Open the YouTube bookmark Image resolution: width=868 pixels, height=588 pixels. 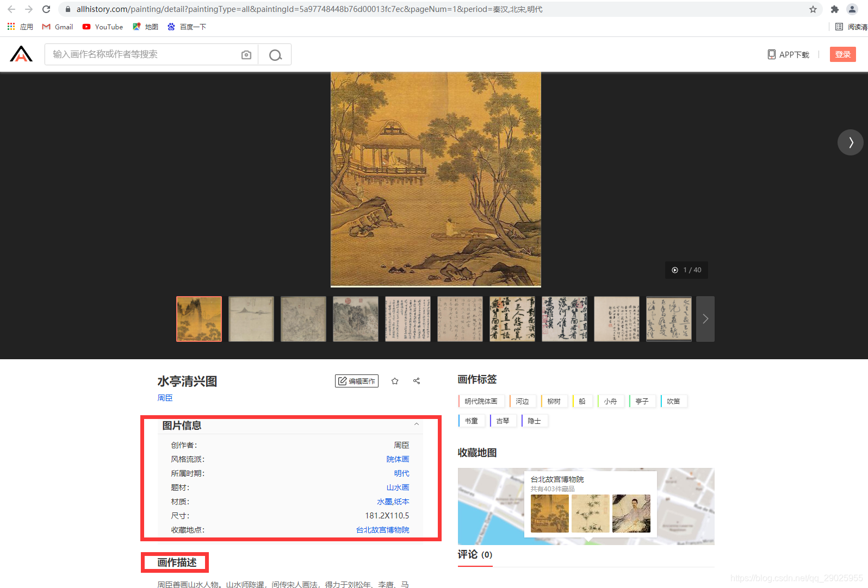103,27
